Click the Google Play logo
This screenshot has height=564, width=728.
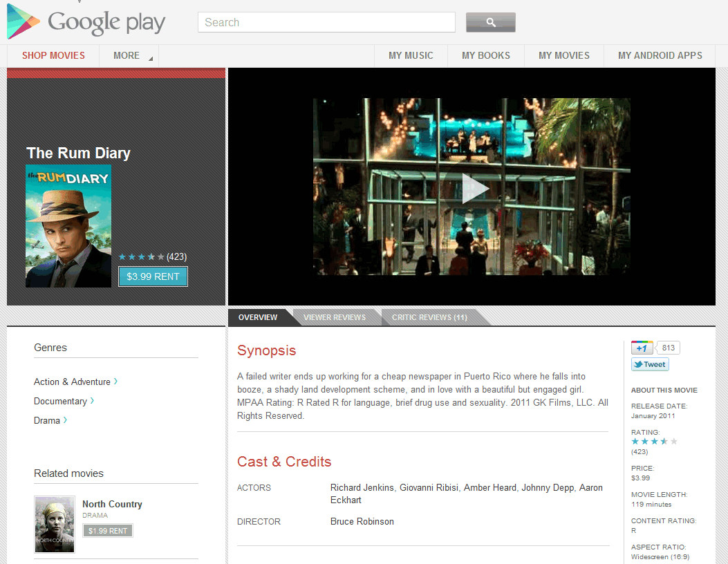86,22
